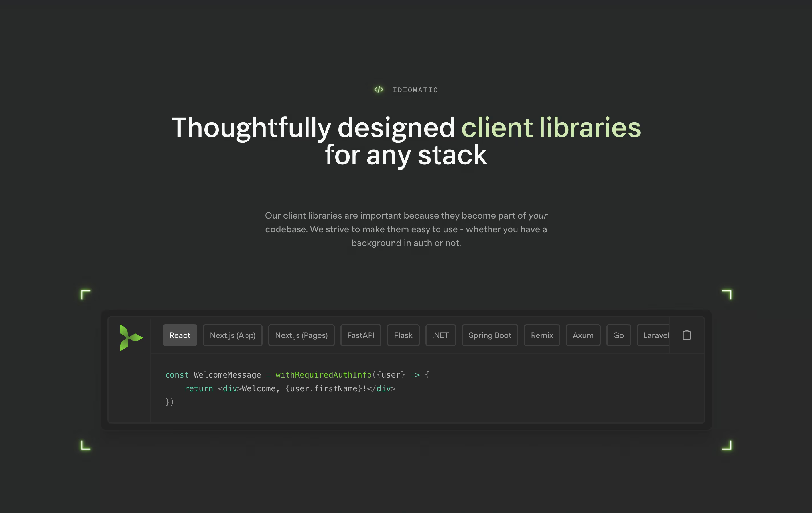Screen dimensions: 812x513
Task: Click the WelcomeMessage identifier in code
Action: 227,374
